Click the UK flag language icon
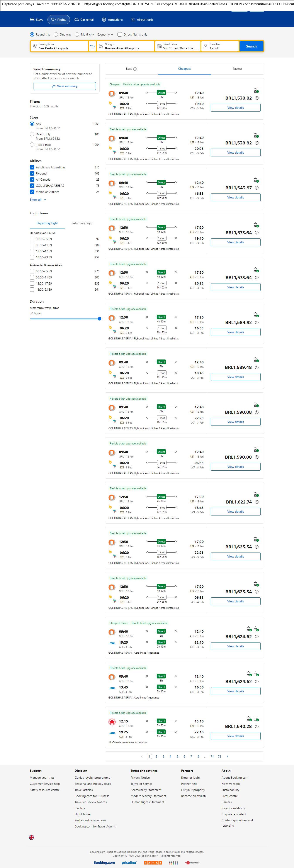This screenshot has height=868, width=294. [32, 837]
